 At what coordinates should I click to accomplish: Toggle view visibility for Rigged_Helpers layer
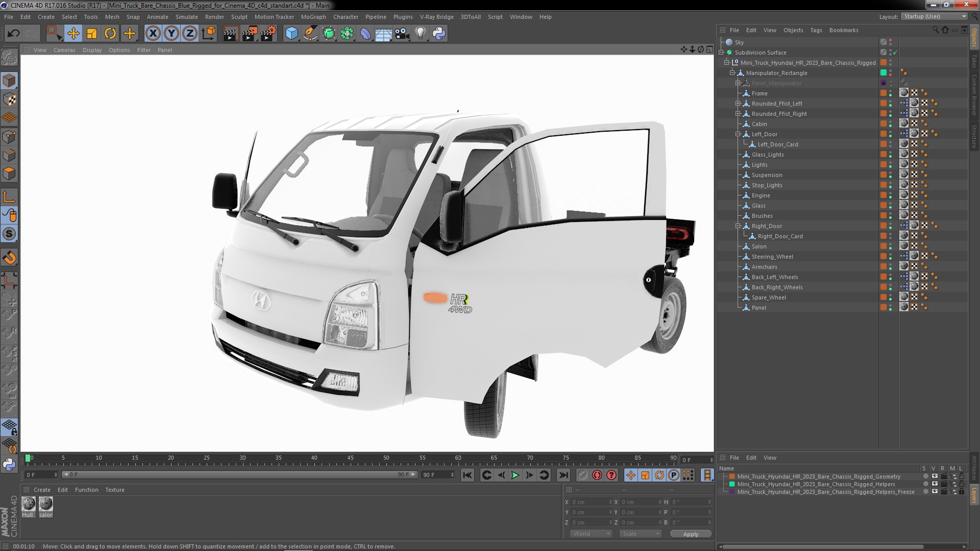[935, 484]
